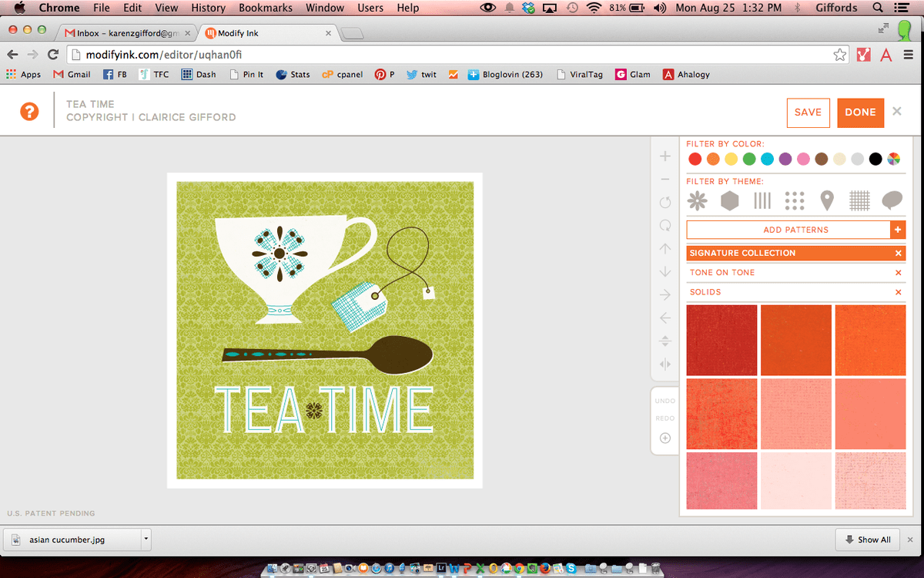Remove the Tone on Tone pattern set
Image resolution: width=924 pixels, height=578 pixels.
(898, 273)
